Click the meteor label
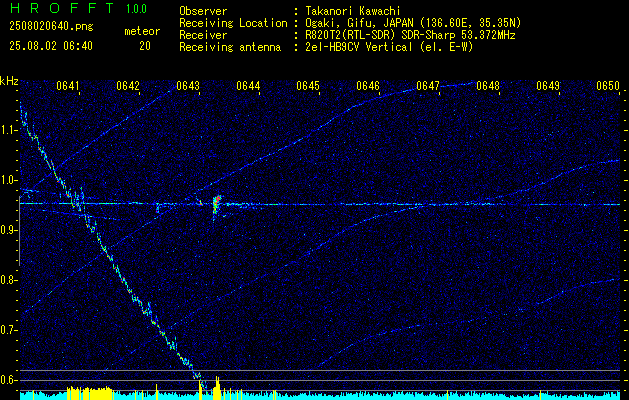Image resolution: width=629 pixels, height=400 pixels. [142, 31]
